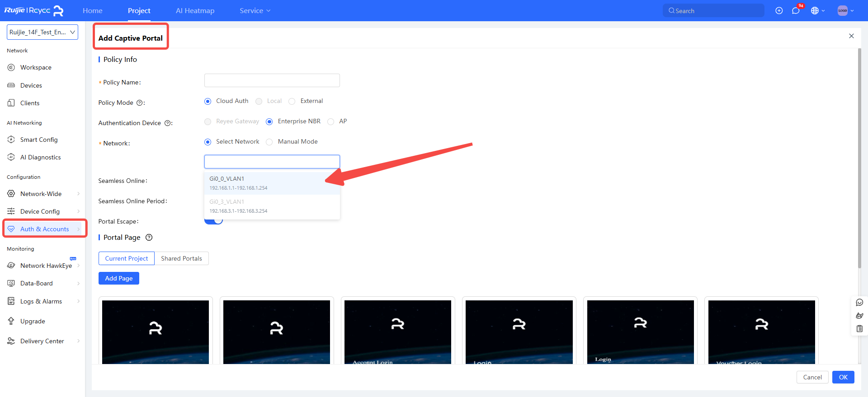The width and height of the screenshot is (868, 397).
Task: Click the feedback floating icon on right edge
Action: 859,316
